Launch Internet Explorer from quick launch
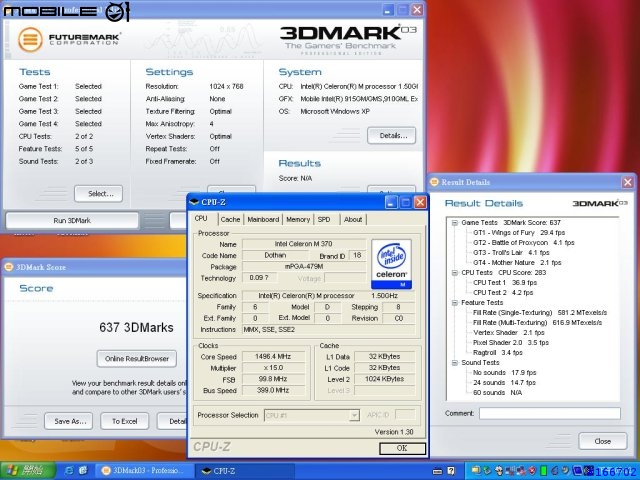This screenshot has height=480, width=640. (x=69, y=471)
